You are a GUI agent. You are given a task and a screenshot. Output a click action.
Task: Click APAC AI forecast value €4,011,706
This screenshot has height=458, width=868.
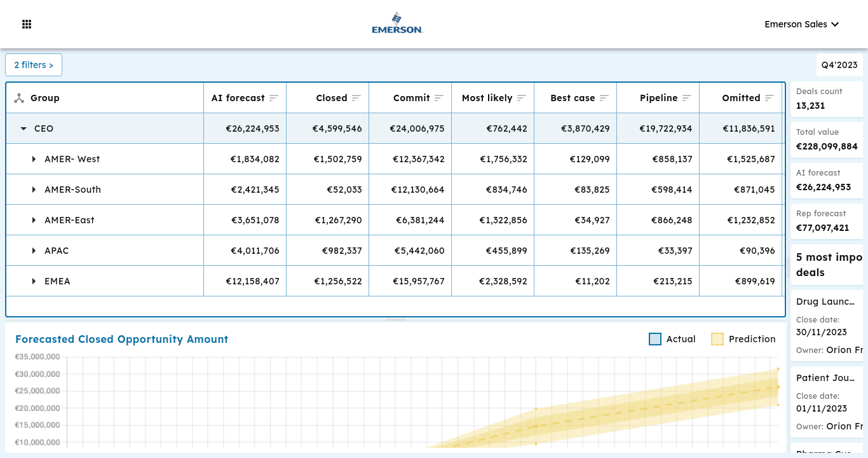tap(255, 251)
